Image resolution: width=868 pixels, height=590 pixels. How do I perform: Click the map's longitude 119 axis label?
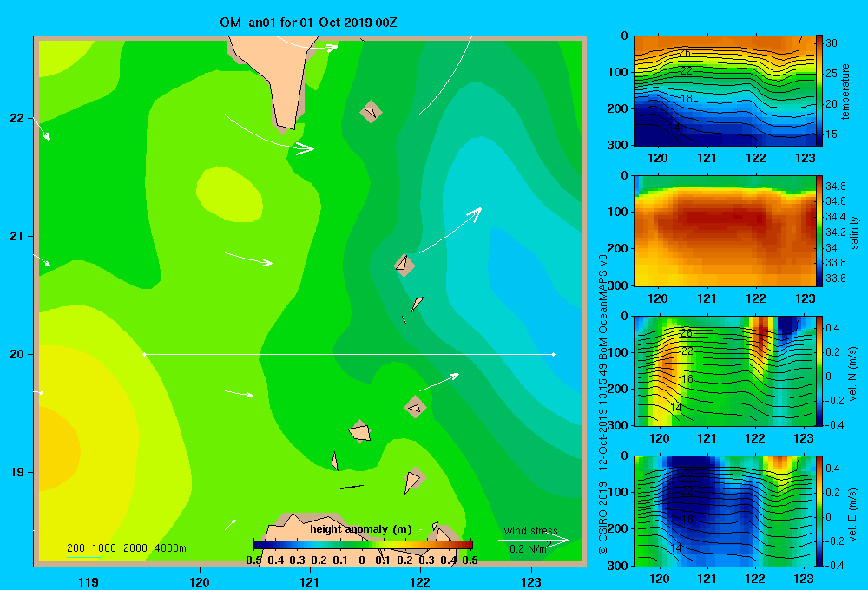click(89, 581)
